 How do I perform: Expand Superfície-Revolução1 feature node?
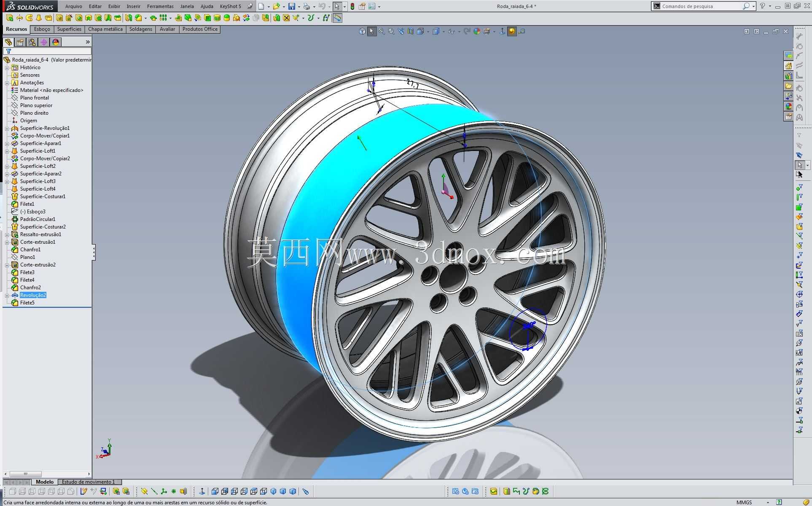(x=7, y=128)
